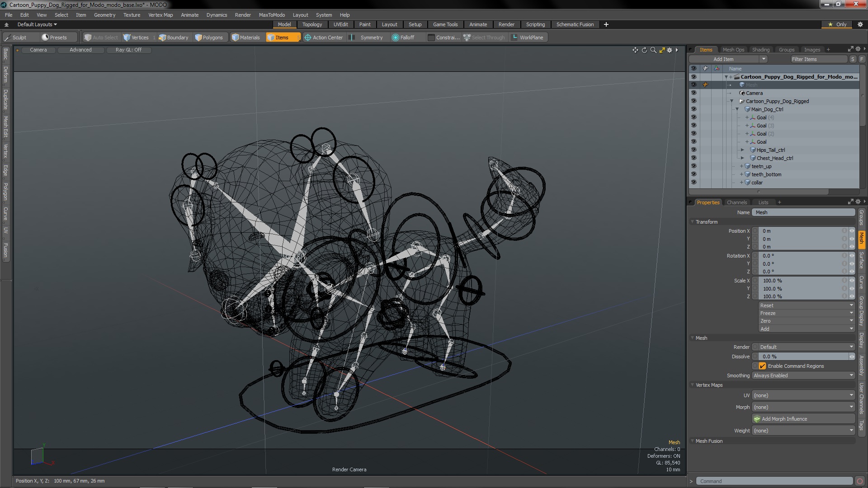Click the Add Item button
The width and height of the screenshot is (868, 488).
click(723, 59)
